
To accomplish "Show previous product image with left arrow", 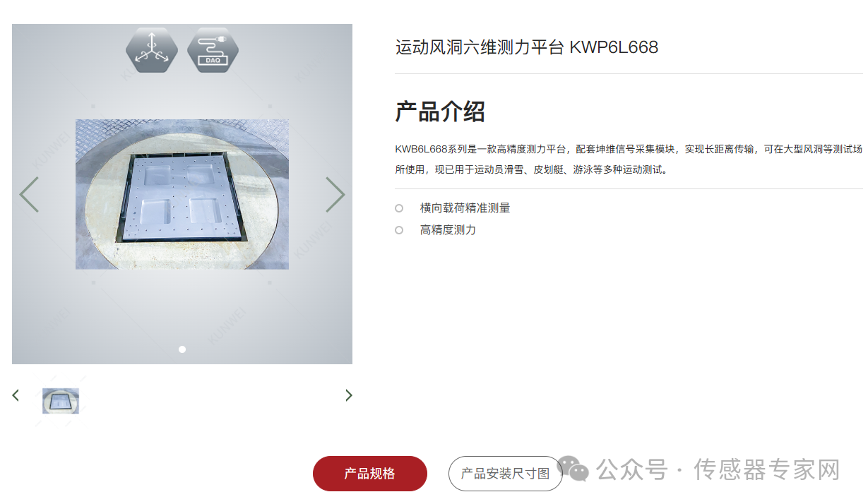I will click(x=29, y=195).
